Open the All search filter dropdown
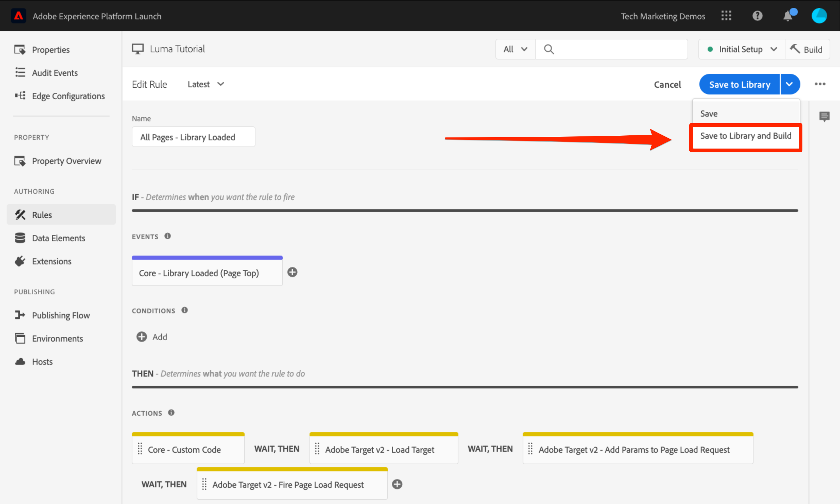The height and width of the screenshot is (504, 840). coord(515,49)
